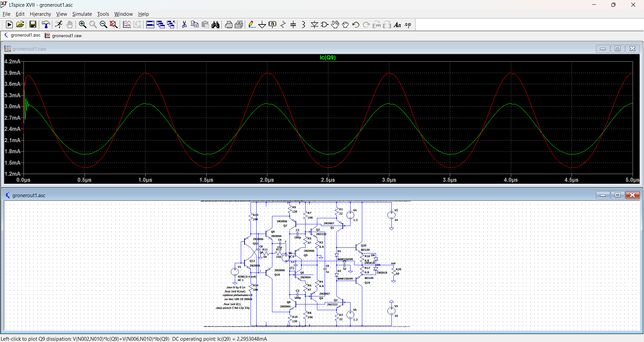Click the Zoom In magnifier icon
The width and height of the screenshot is (644, 342).
pos(83,24)
